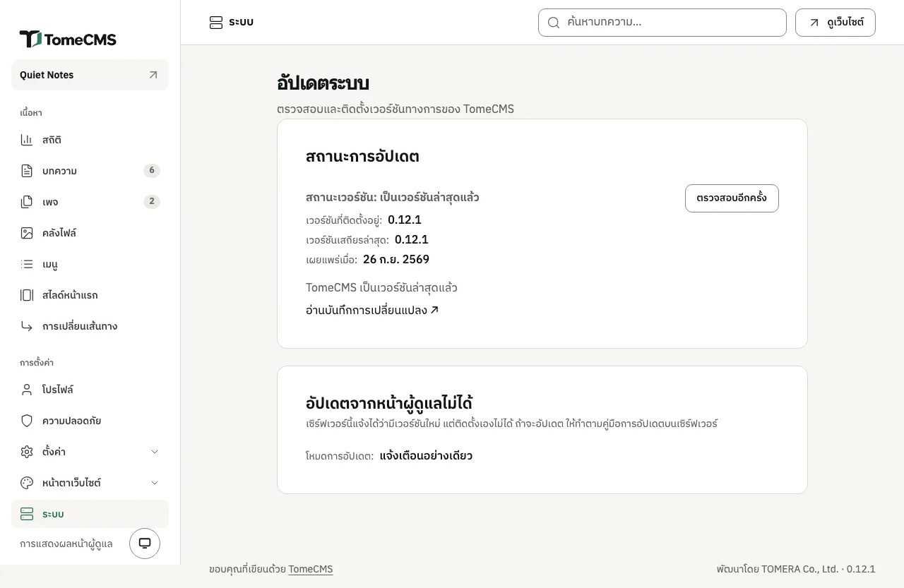
Task: Select ระบบ in the sidebar
Action: (x=90, y=514)
